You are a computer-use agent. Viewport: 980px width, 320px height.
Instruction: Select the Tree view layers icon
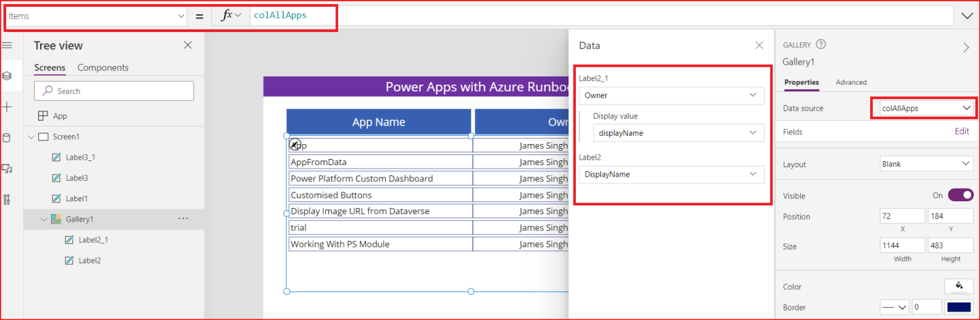click(x=7, y=76)
